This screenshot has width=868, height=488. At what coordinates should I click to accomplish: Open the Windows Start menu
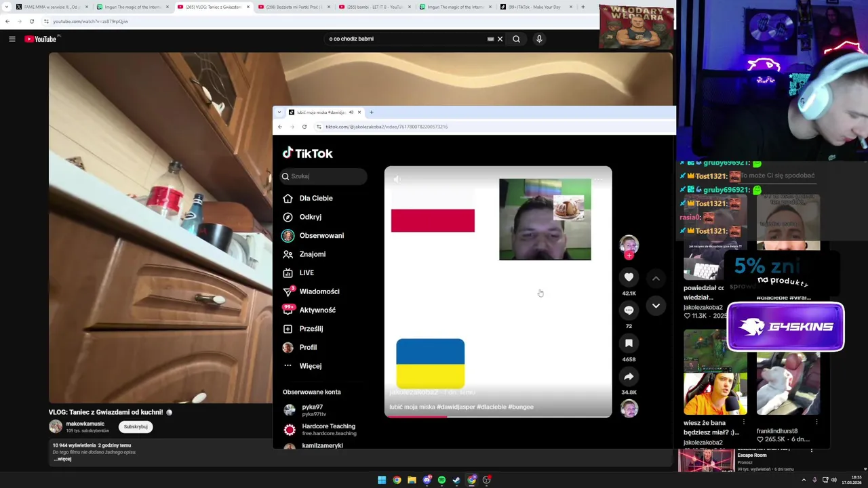[382, 480]
